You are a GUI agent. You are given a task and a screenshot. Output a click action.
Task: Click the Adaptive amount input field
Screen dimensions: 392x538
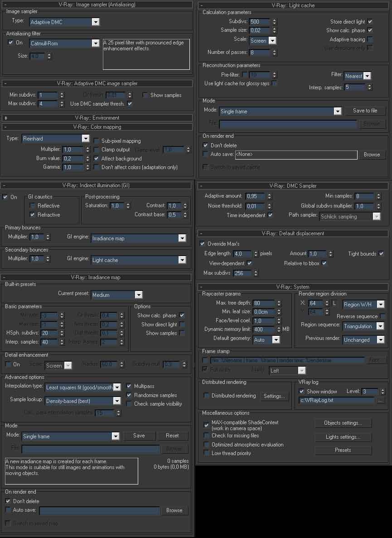[256, 196]
